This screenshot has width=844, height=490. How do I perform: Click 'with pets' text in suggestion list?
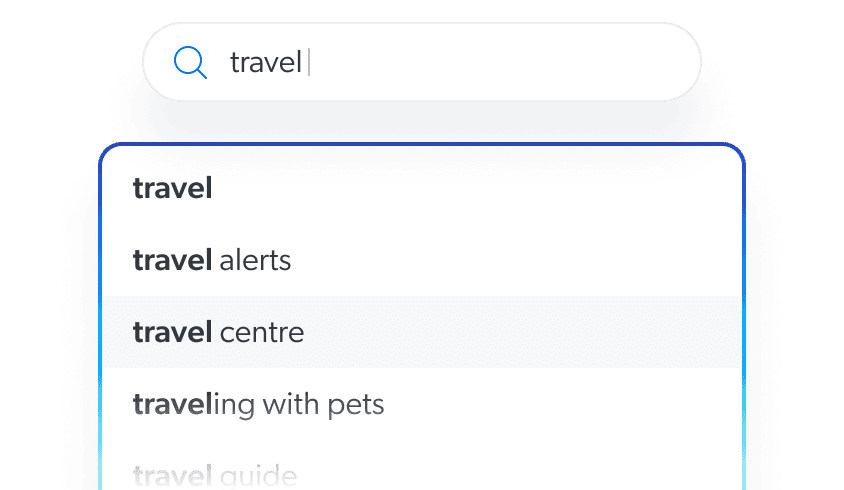point(325,404)
